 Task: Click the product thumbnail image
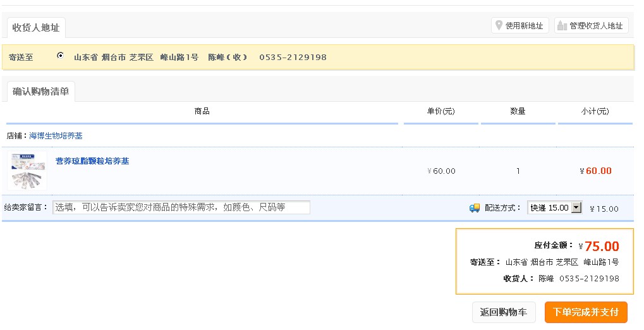[x=27, y=170]
